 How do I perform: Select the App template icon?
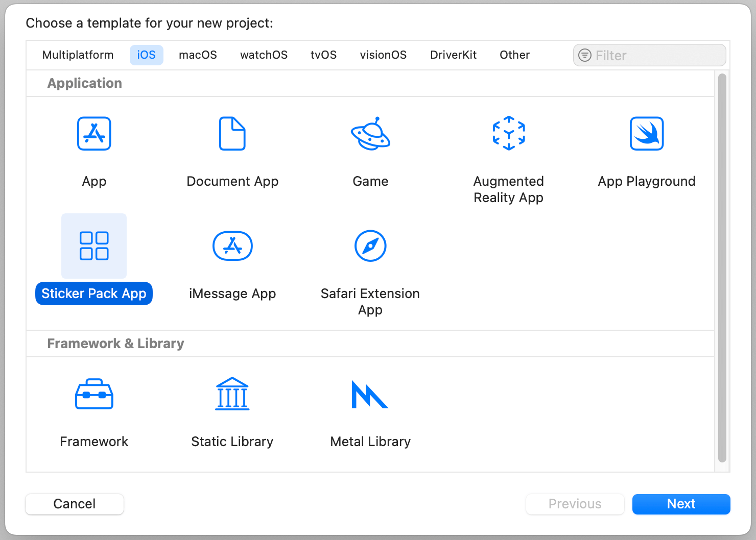point(94,134)
